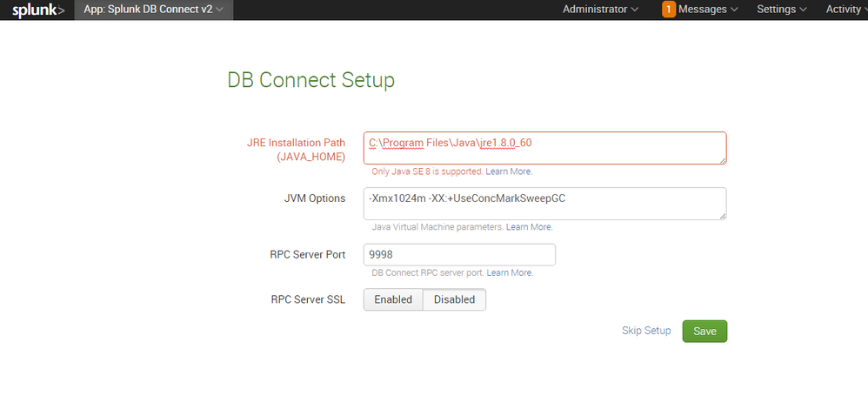Click the Skip Setup link
The height and width of the screenshot is (396, 868).
coord(646,331)
